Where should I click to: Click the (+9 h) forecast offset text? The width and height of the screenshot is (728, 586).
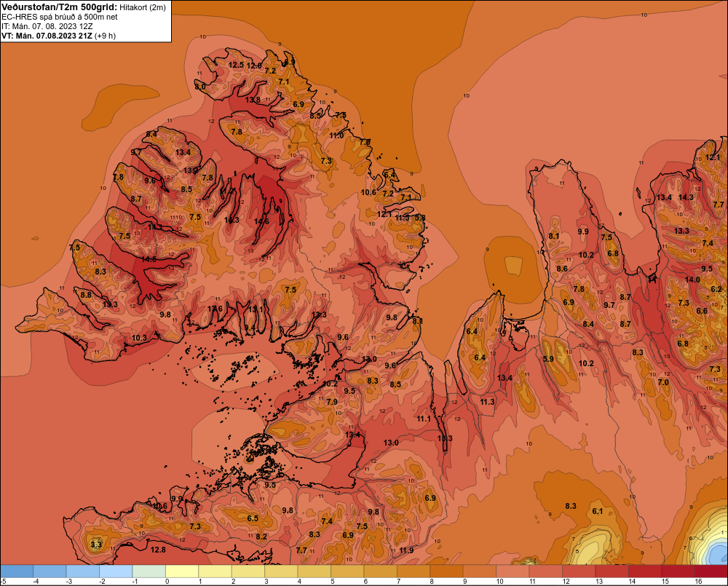(x=105, y=36)
